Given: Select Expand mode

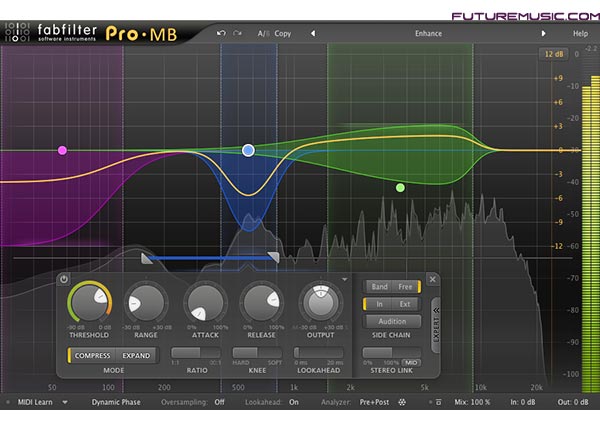Looking at the screenshot, I should coord(136,355).
